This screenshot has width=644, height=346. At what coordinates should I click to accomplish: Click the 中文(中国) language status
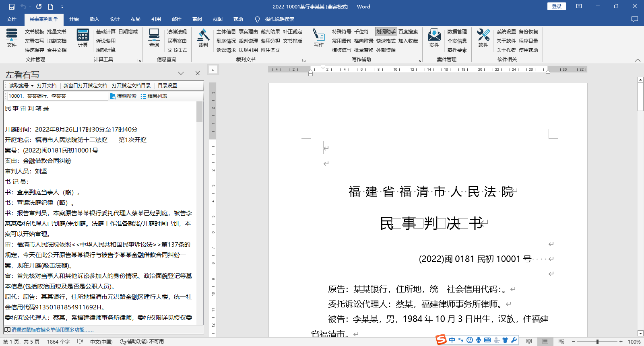[x=101, y=342]
